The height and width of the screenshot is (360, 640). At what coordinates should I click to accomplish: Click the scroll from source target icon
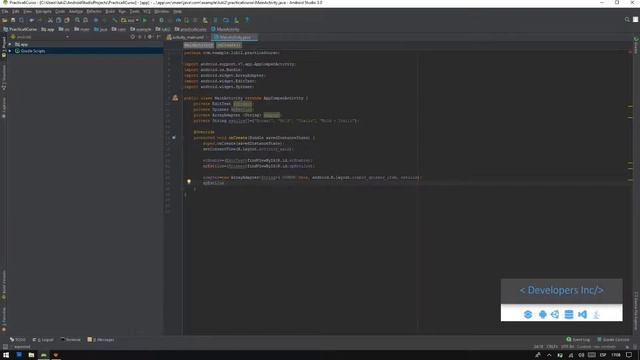tap(133, 37)
